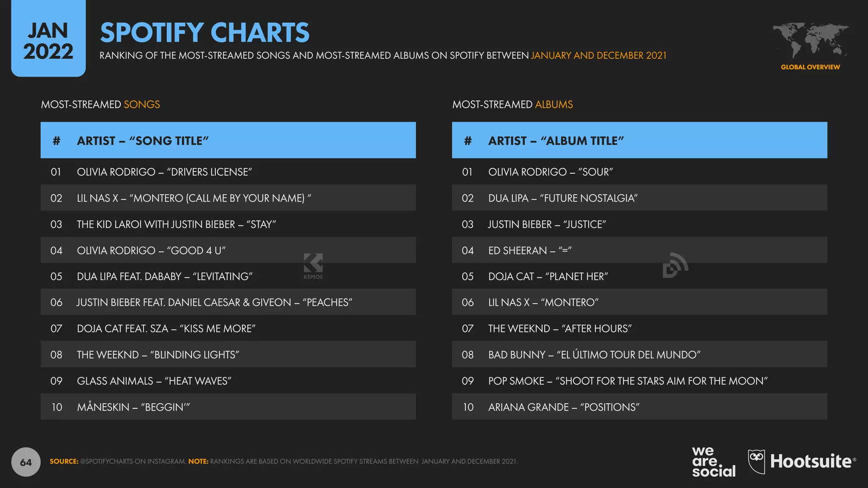This screenshot has height=488, width=868.
Task: Click the DataReportal watermark icon
Action: 675,266
